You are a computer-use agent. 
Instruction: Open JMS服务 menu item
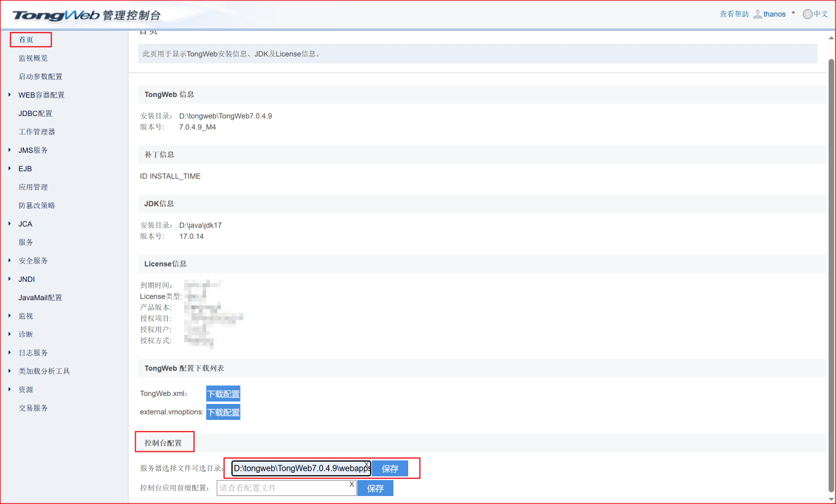coord(33,150)
